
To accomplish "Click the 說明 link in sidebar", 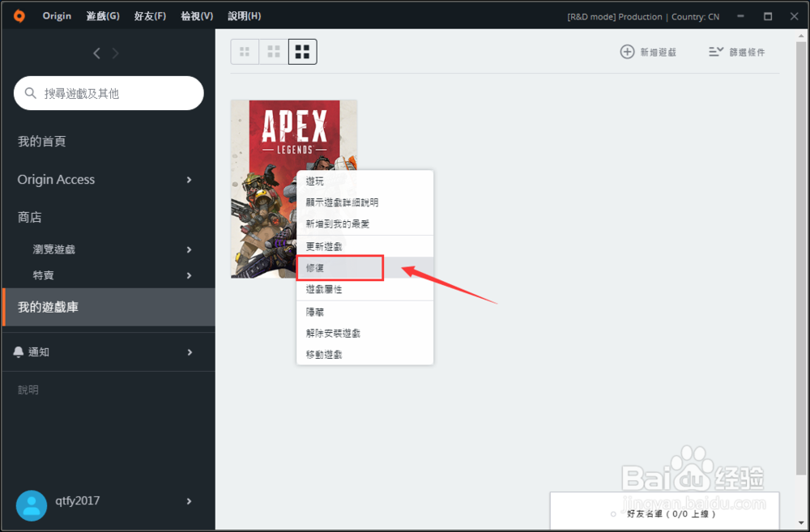I will (28, 390).
